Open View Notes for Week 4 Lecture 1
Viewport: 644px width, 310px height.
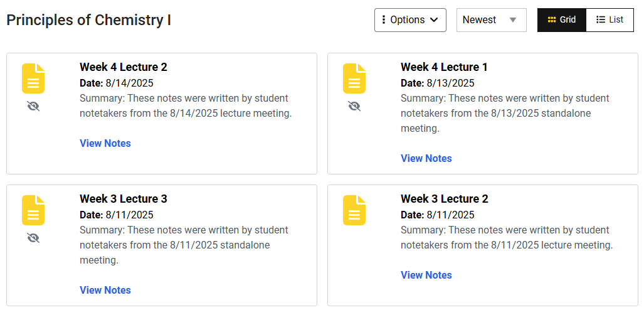426,159
